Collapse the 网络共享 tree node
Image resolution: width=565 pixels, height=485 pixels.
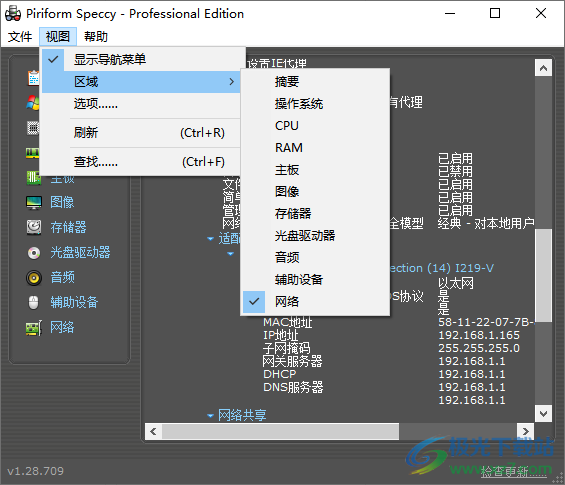pos(210,415)
